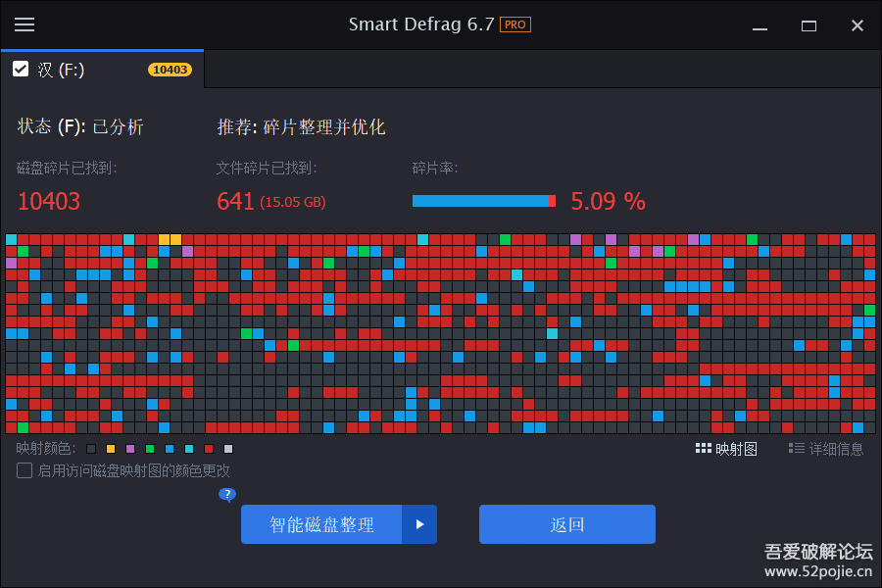Click the 状态 (F): 已分析 status text
This screenshot has height=588, width=882.
point(80,126)
